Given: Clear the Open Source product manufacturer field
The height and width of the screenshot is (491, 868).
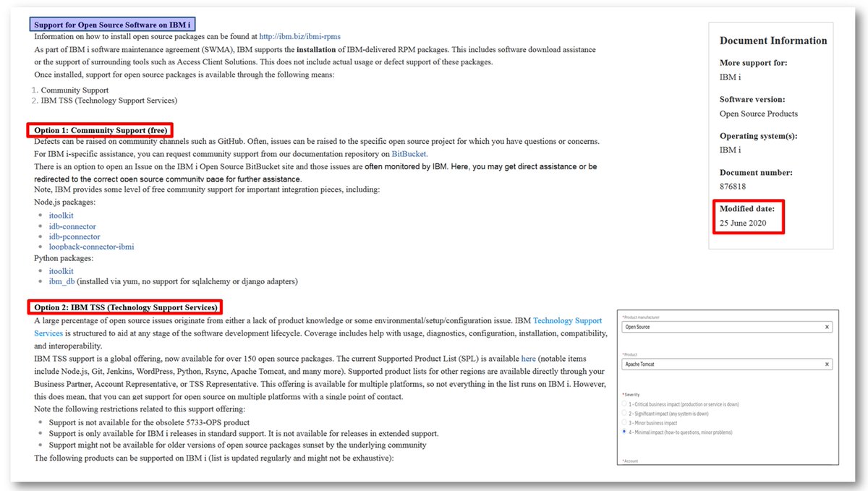Looking at the screenshot, I should point(827,328).
